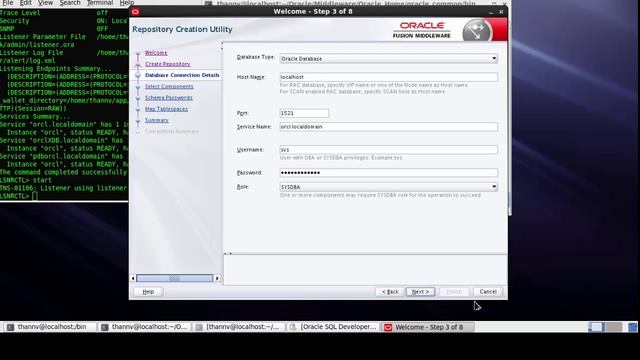Select the second workspace in workspace switcher
The image size is (640, 360).
point(613,327)
